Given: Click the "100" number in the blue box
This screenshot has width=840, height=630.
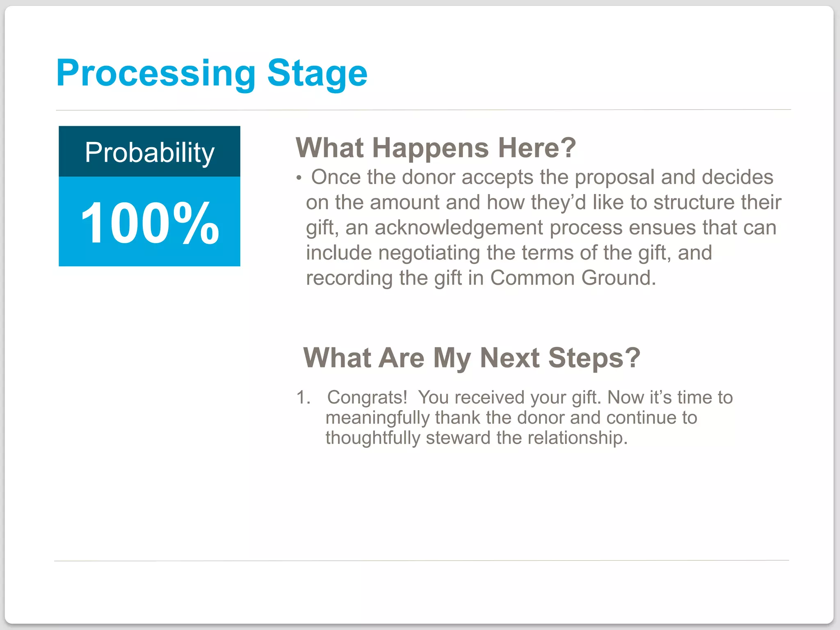Looking at the screenshot, I should 125,224.
